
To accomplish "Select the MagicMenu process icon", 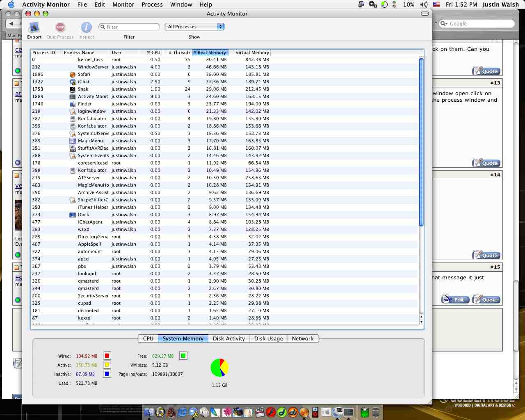I will 73,141.
